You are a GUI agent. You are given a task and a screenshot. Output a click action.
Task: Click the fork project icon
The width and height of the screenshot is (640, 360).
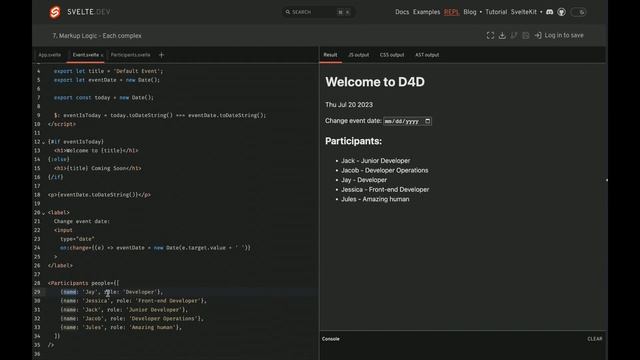point(514,36)
